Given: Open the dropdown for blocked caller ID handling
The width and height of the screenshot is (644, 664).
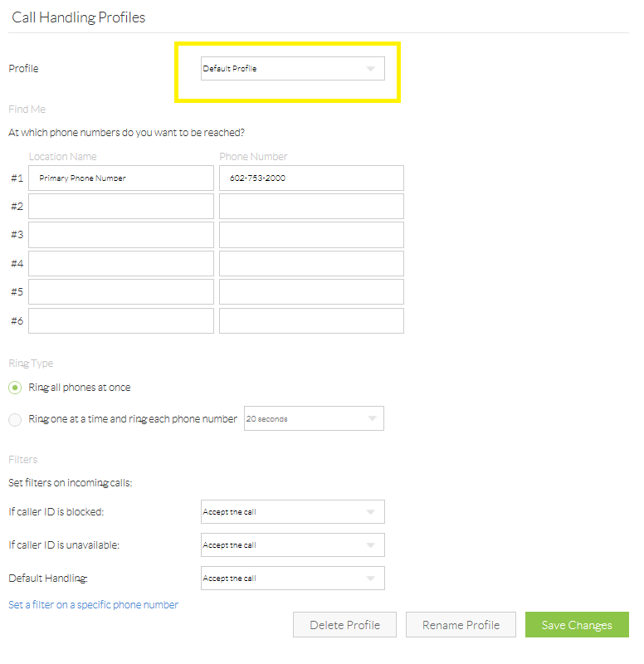Looking at the screenshot, I should tap(292, 511).
